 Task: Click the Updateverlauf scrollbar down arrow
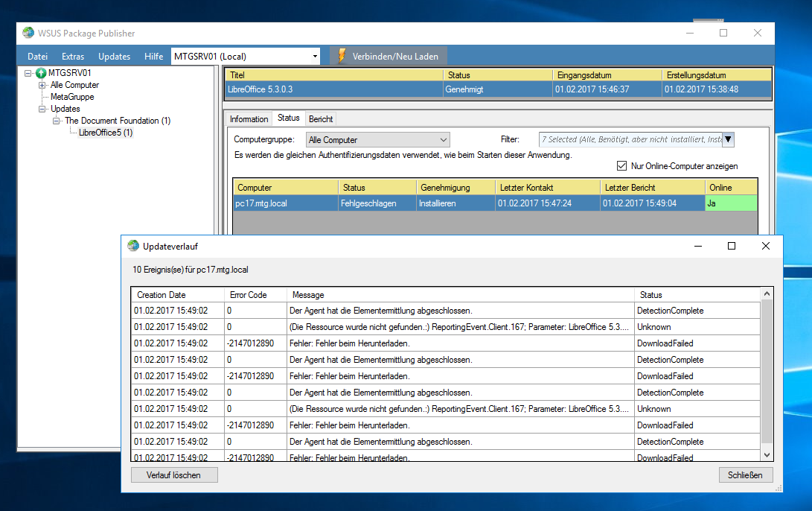click(767, 454)
